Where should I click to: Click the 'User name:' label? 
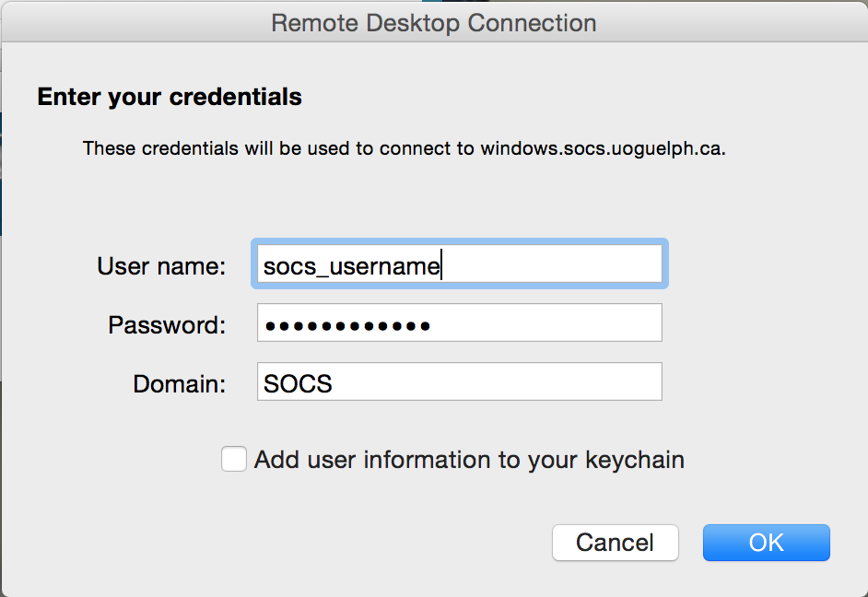pos(160,266)
